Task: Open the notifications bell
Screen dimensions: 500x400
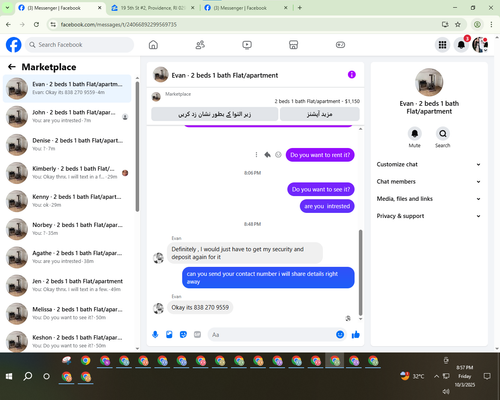Action: [x=461, y=45]
